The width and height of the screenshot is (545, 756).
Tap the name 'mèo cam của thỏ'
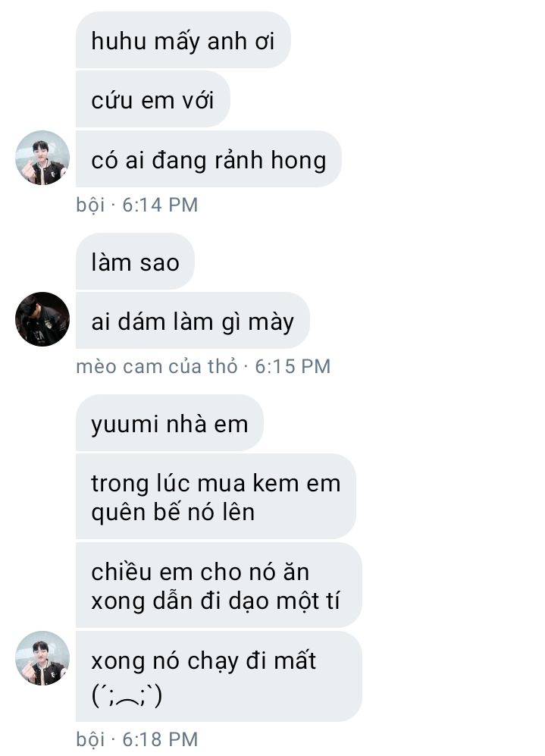[x=157, y=366]
